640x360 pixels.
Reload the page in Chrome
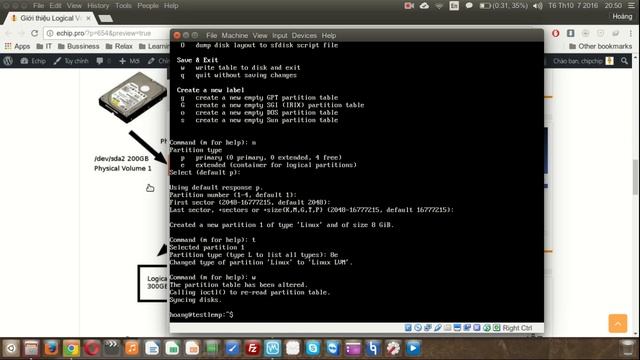click(x=34, y=33)
